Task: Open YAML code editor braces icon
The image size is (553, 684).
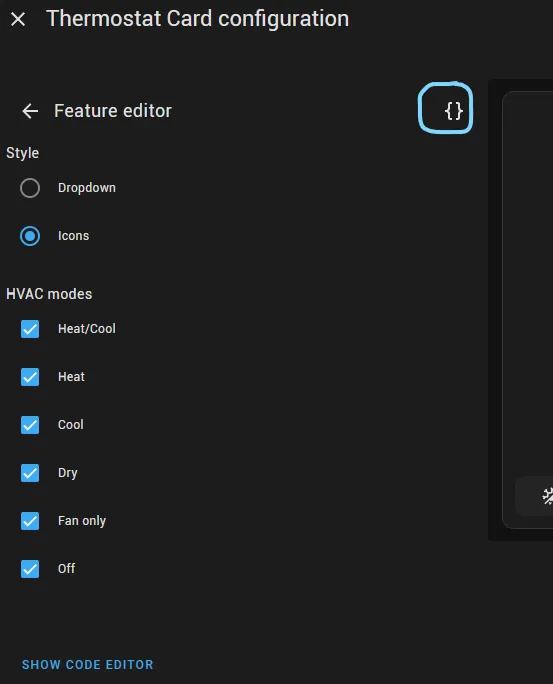Action: [454, 111]
